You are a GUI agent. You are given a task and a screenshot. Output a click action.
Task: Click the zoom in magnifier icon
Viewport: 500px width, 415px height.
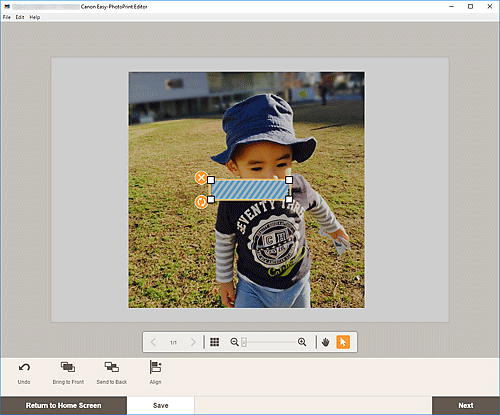coord(302,342)
